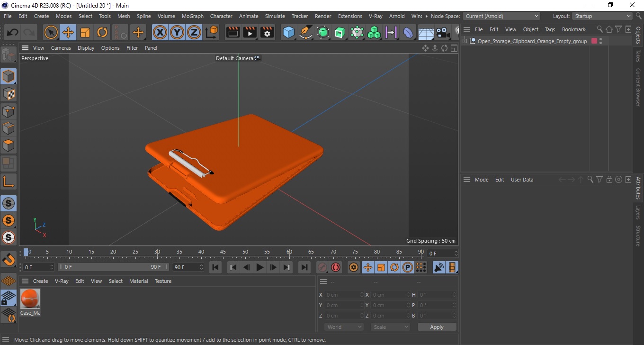The image size is (644, 345).
Task: Click the object's pink layer color swatch
Action: click(x=594, y=41)
